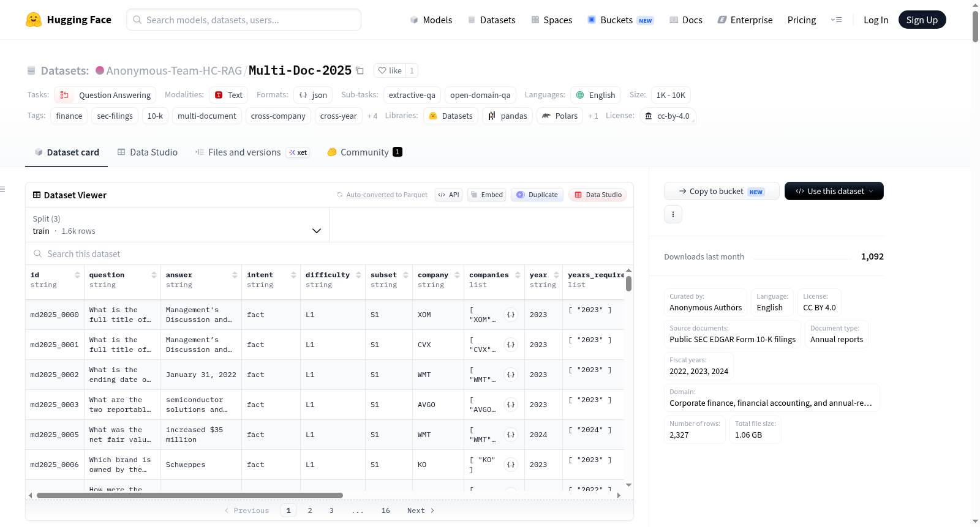Click the Log In link
Screen dimensions: 980x527
tap(876, 20)
